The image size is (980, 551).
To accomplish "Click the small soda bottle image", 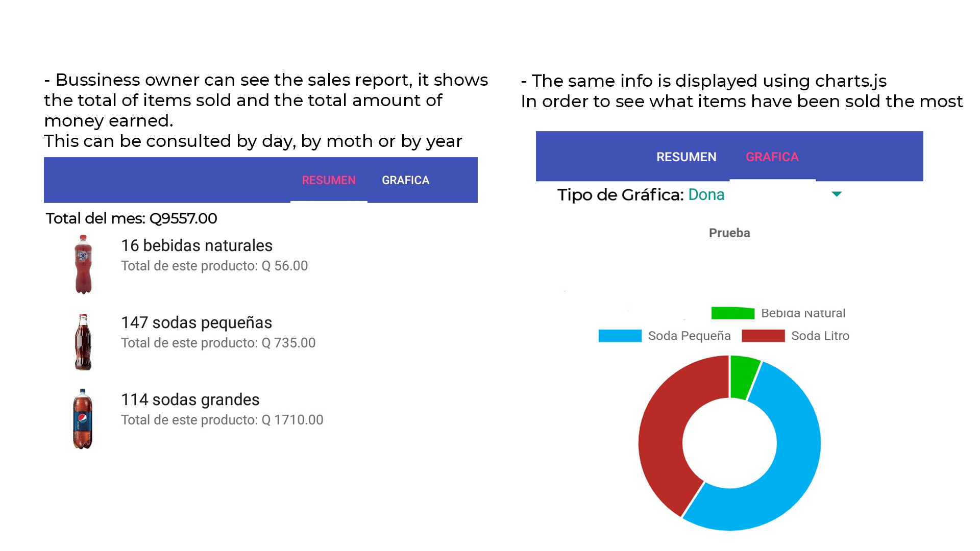I will click(83, 342).
